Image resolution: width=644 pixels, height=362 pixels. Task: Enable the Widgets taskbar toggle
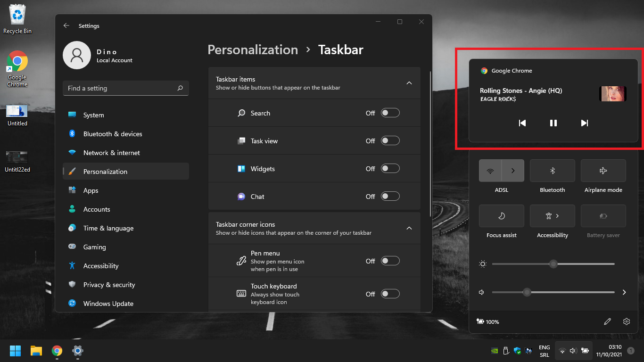point(390,169)
